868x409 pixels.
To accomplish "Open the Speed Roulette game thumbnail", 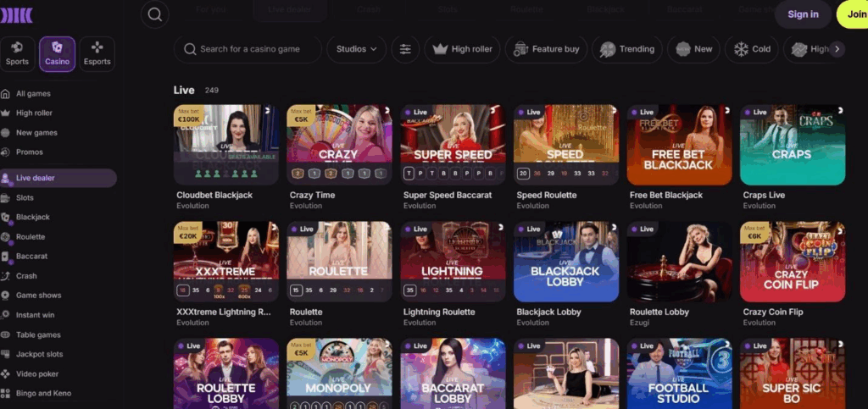I will click(565, 144).
